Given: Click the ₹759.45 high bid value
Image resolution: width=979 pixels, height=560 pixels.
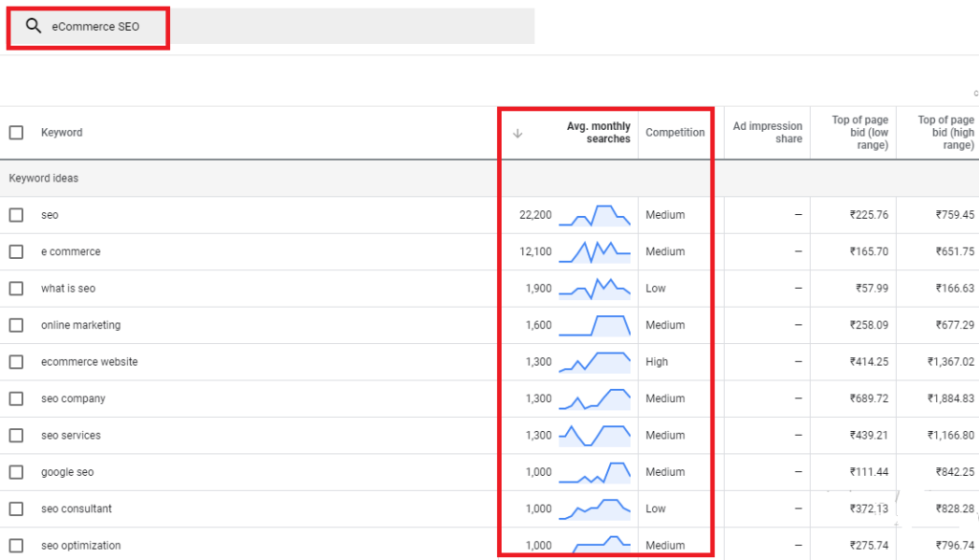Looking at the screenshot, I should (955, 215).
